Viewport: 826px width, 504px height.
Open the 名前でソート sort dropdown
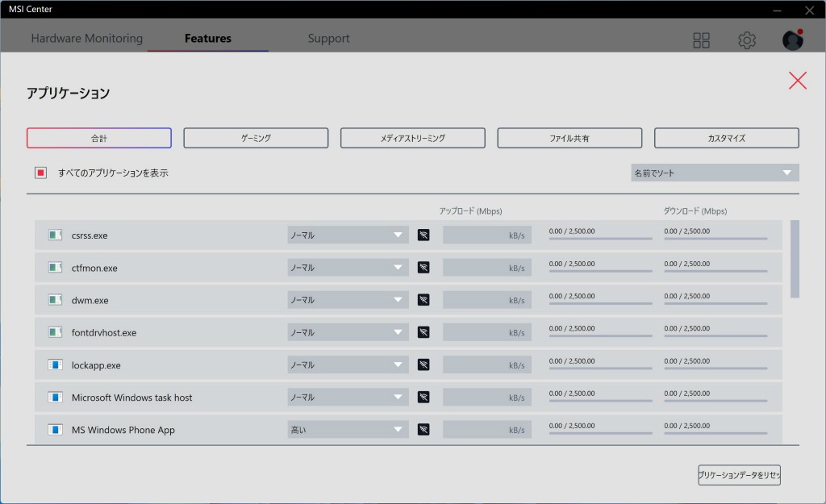[x=715, y=173]
